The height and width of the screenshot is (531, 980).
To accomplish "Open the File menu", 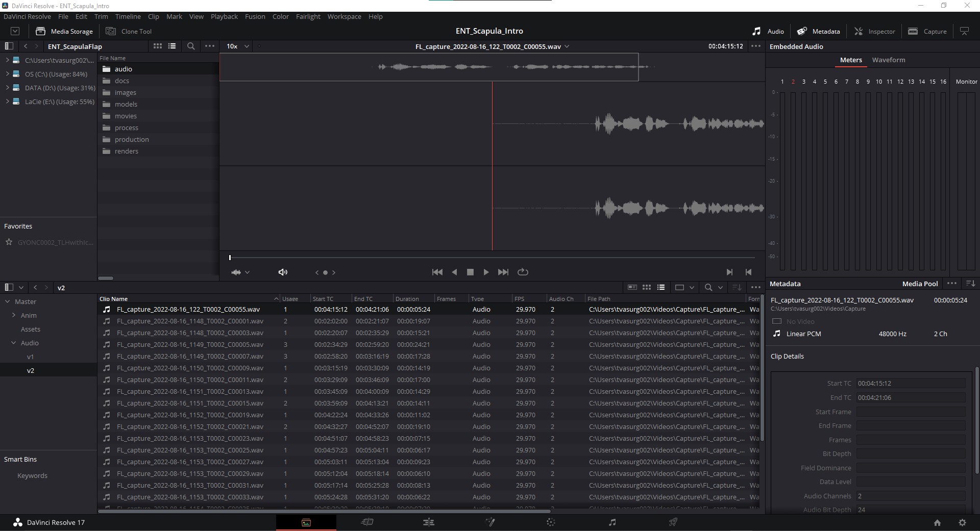I will tap(63, 16).
